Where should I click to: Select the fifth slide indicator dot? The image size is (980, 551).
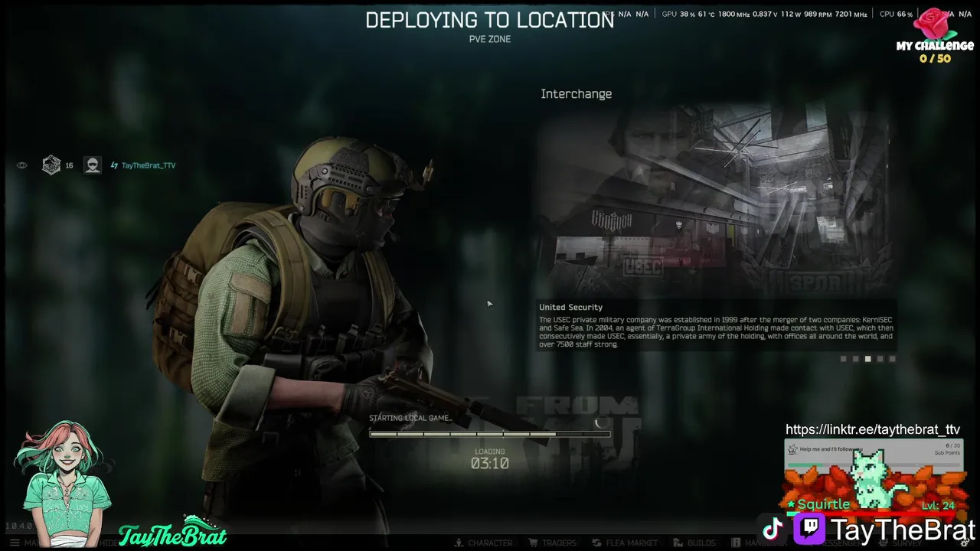click(892, 359)
